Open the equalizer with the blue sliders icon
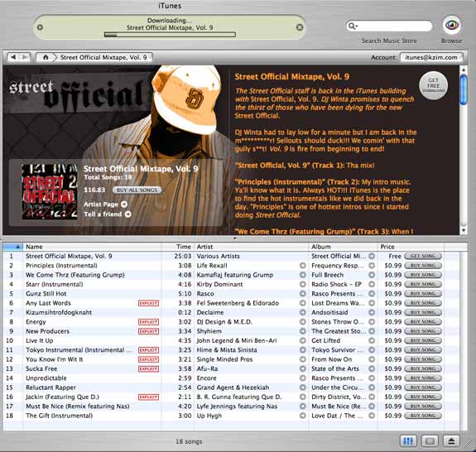476x452 pixels. click(408, 440)
